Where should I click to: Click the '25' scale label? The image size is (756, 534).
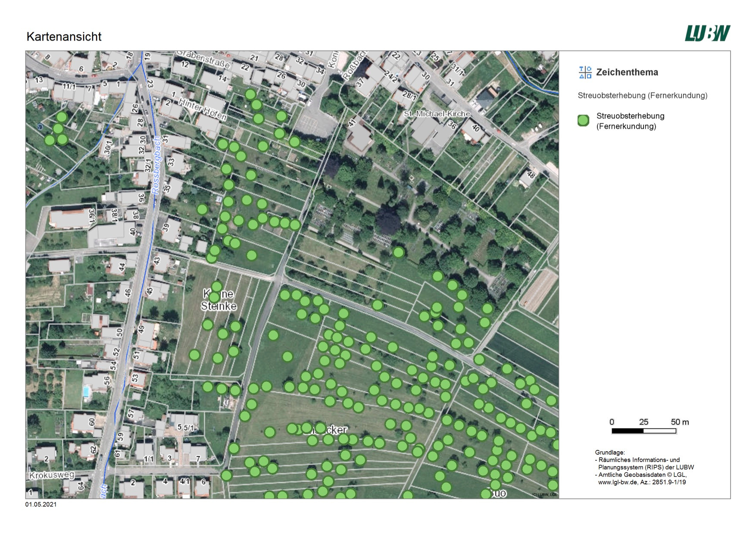coord(644,422)
